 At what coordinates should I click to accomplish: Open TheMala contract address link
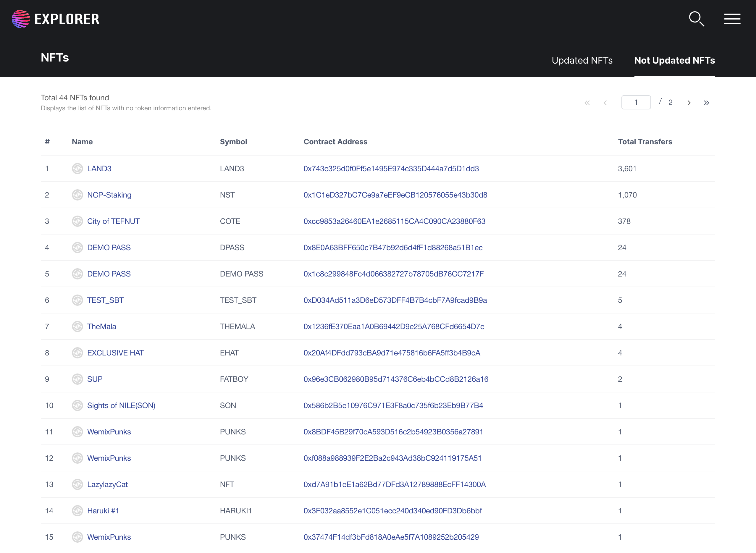393,326
